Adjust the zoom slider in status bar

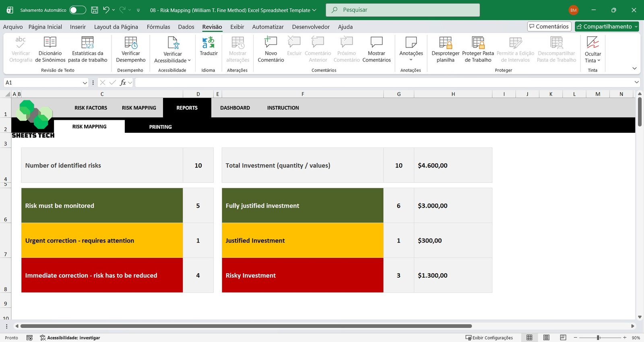click(599, 338)
